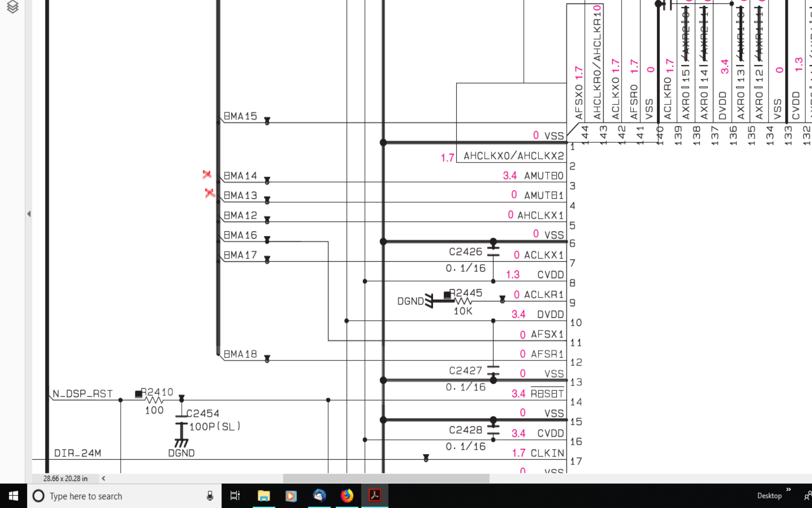Click the C2427 capacitor designator
The width and height of the screenshot is (812, 508).
(x=465, y=371)
